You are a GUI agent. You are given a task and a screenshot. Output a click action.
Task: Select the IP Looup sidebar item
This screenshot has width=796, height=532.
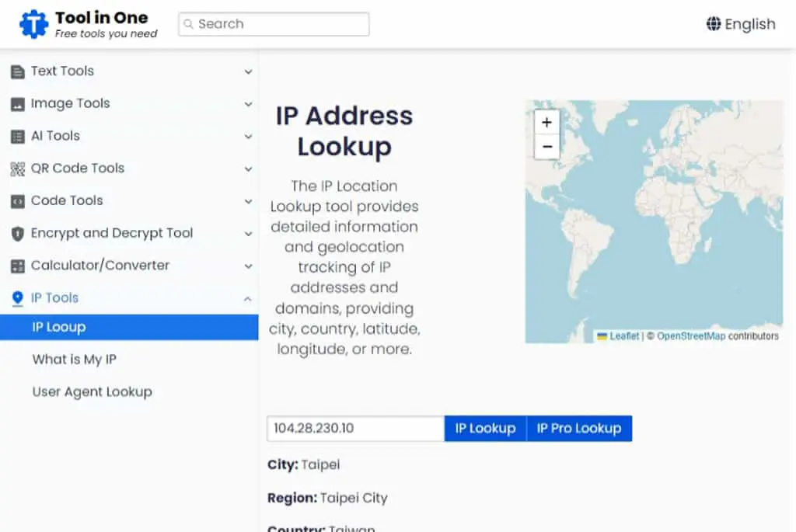tap(129, 327)
